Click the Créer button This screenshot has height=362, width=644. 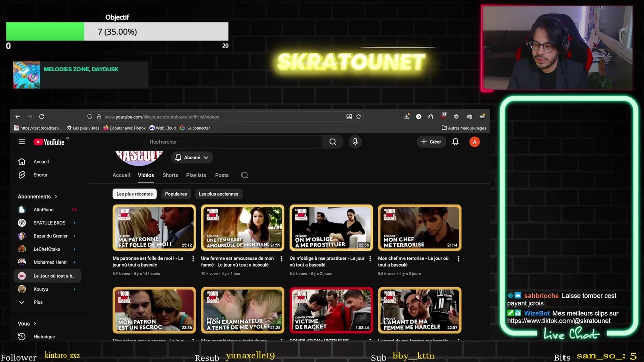pyautogui.click(x=431, y=142)
